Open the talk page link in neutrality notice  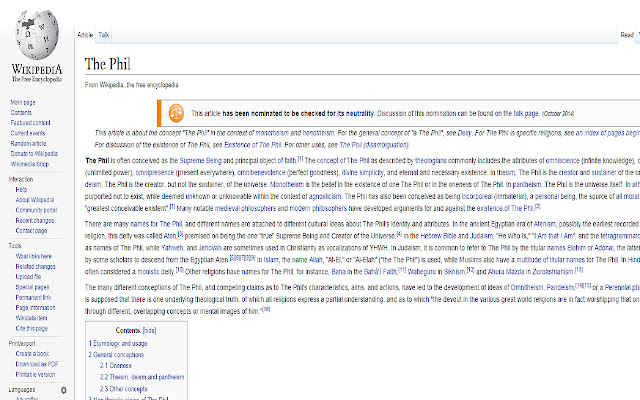coord(526,113)
